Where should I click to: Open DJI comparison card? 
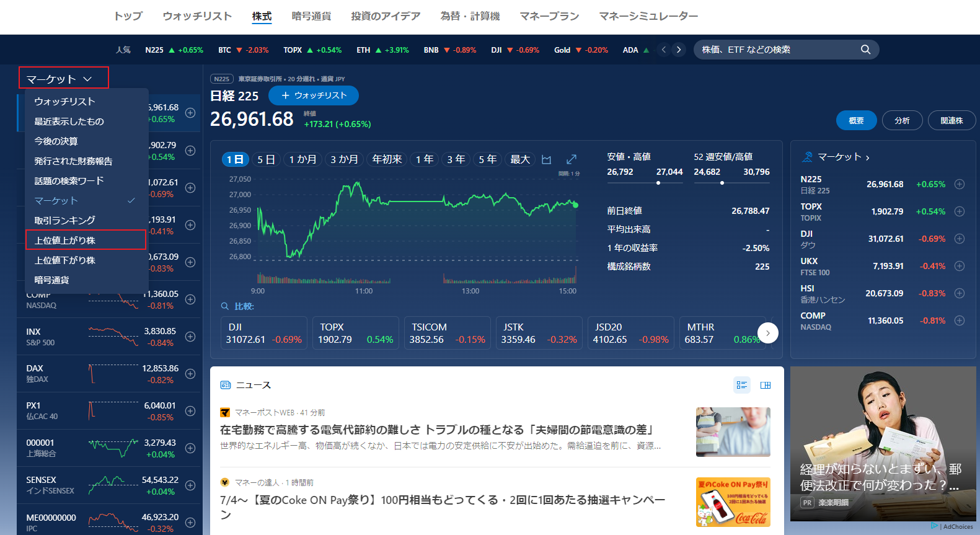click(264, 334)
